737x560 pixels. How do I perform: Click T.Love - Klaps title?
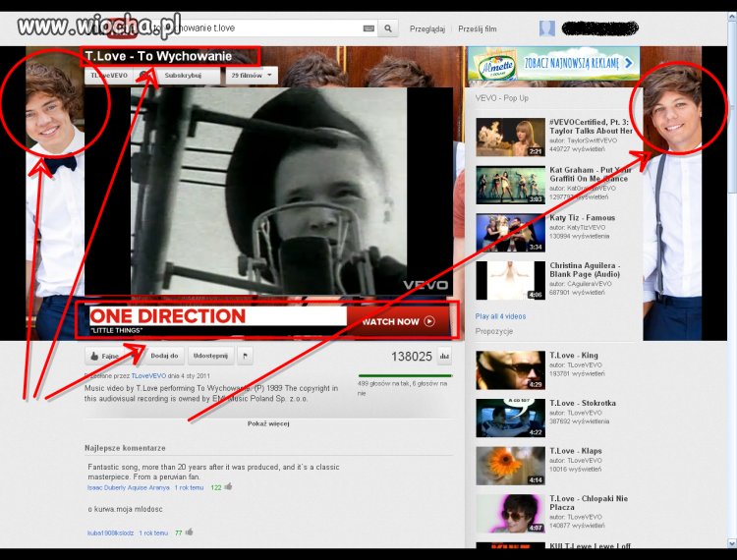click(x=576, y=451)
